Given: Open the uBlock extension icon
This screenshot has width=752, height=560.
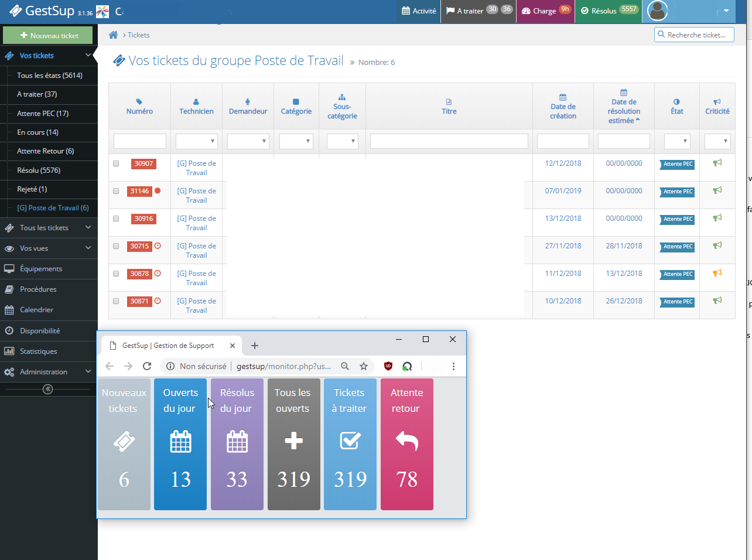Looking at the screenshot, I should (x=388, y=366).
